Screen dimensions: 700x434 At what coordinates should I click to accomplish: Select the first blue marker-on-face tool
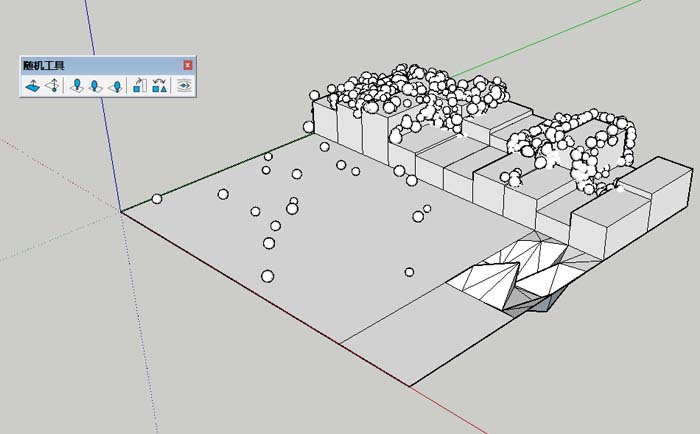point(77,86)
